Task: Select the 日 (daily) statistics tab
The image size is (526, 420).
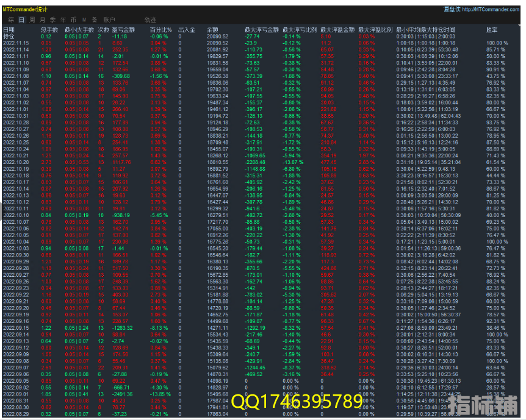Action: (23, 20)
